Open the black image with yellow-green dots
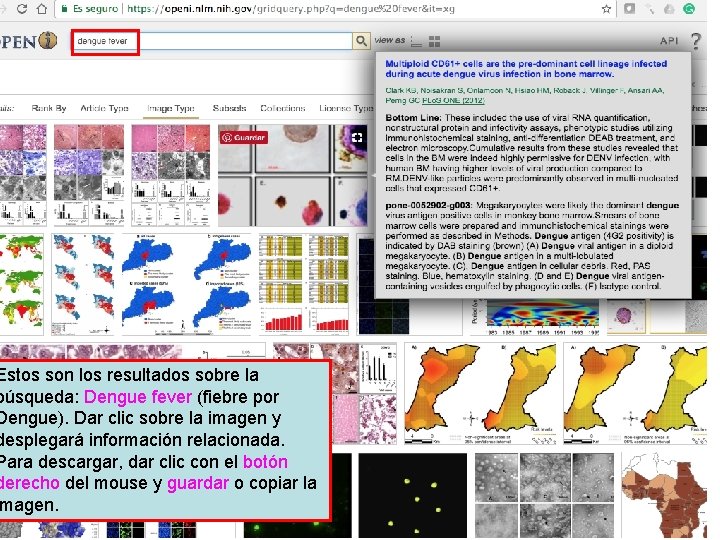720x540 pixels. point(412,495)
